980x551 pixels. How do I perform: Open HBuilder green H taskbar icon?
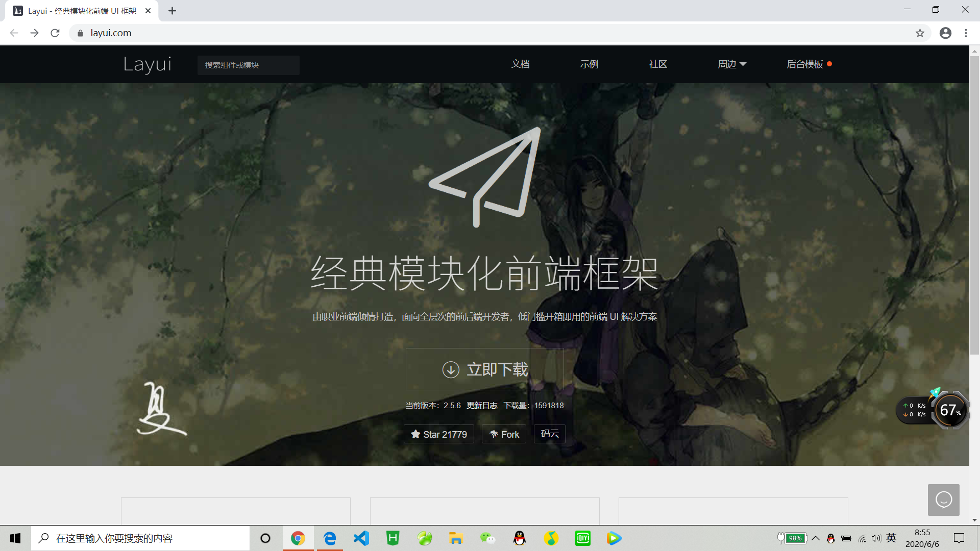click(x=393, y=538)
